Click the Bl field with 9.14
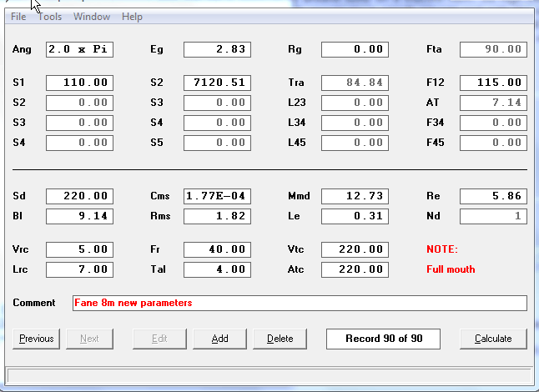 point(79,216)
